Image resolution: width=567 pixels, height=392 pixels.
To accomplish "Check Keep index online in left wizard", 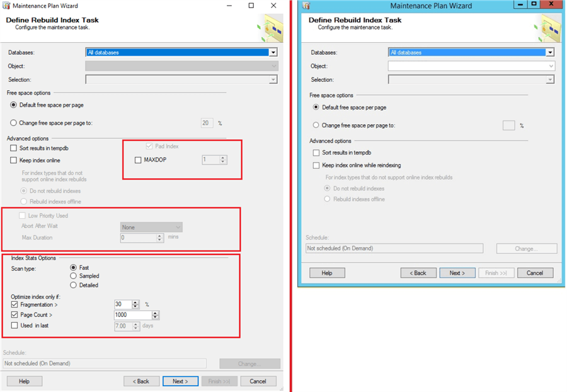I will pyautogui.click(x=13, y=160).
